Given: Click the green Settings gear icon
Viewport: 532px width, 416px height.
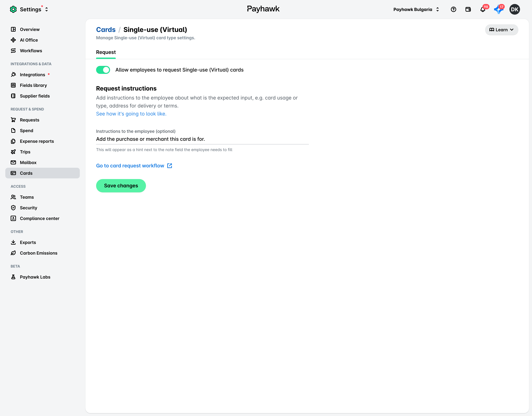Looking at the screenshot, I should tap(13, 9).
